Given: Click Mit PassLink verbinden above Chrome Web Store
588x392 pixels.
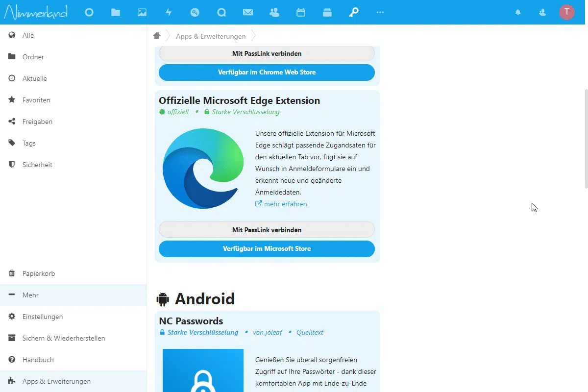Looking at the screenshot, I should [267, 53].
